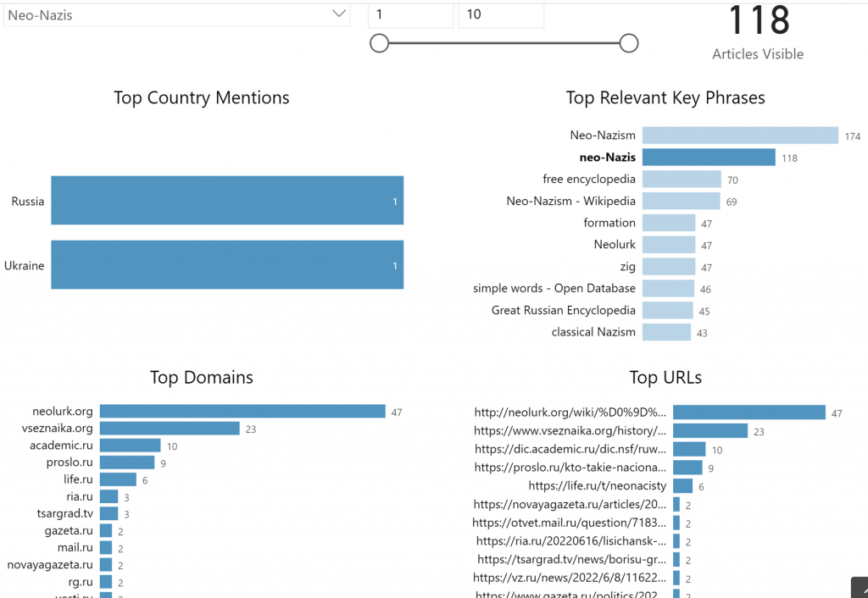
Task: Select the novayagazeta.ru domain bar
Action: 106,565
